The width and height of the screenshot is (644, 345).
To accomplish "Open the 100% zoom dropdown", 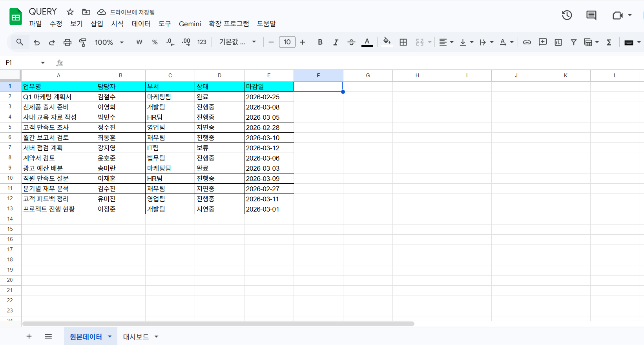I will coord(109,42).
